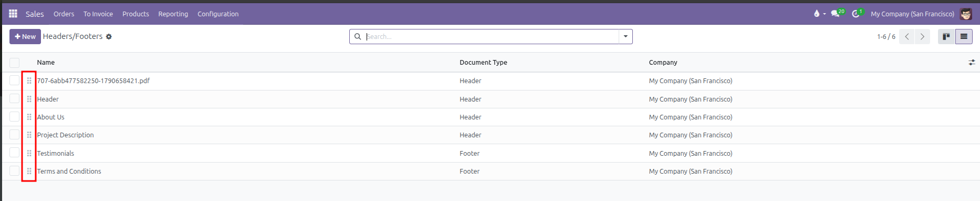Viewport: 980px width, 201px height.
Task: Open the Project Description record
Action: point(65,135)
